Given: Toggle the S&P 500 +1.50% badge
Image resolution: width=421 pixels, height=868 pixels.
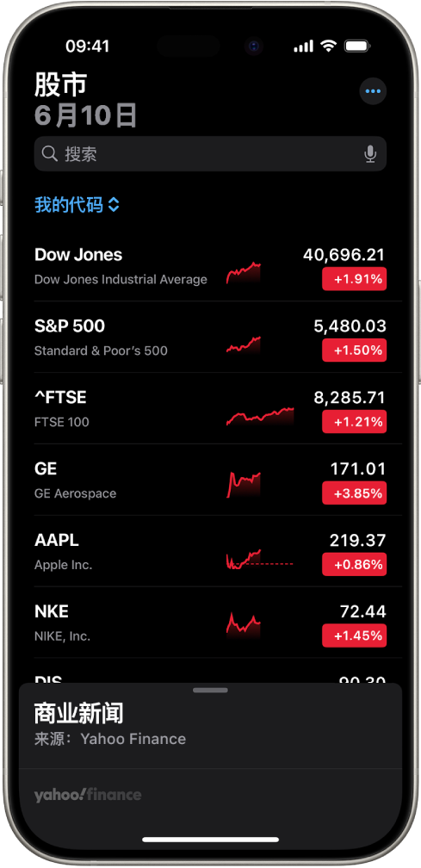Looking at the screenshot, I should [354, 350].
